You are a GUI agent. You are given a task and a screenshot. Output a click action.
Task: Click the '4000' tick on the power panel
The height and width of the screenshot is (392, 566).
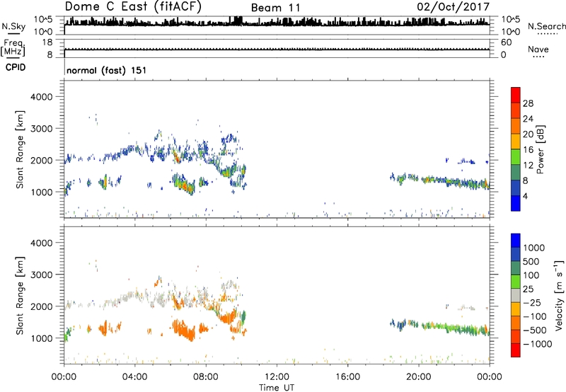tap(41, 97)
